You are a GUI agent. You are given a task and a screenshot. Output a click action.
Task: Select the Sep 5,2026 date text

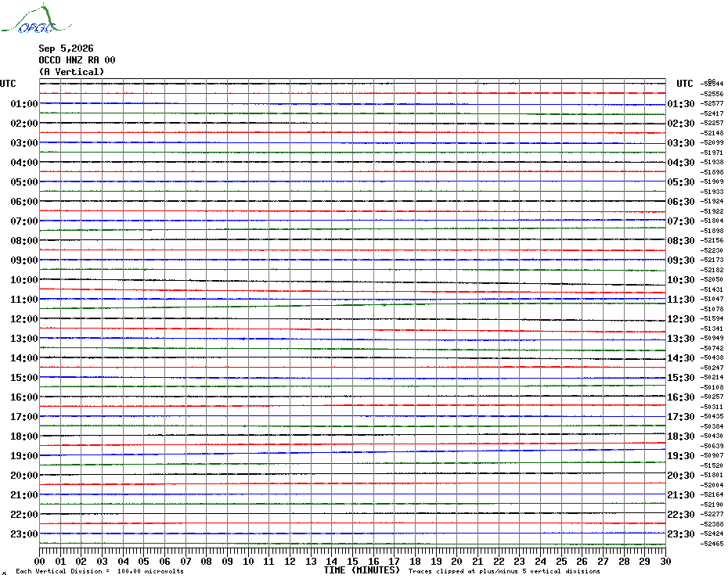point(66,48)
